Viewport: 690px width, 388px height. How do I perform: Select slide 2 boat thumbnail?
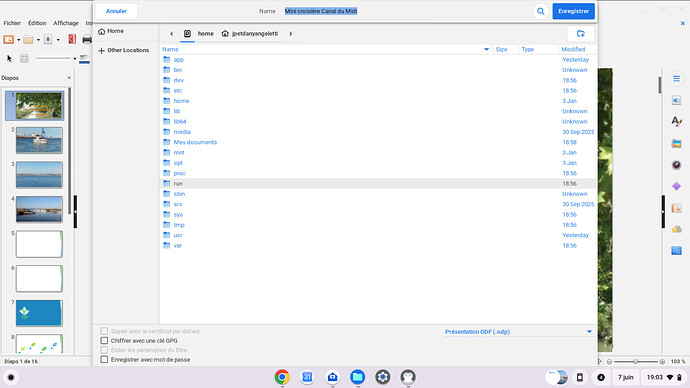[39, 140]
